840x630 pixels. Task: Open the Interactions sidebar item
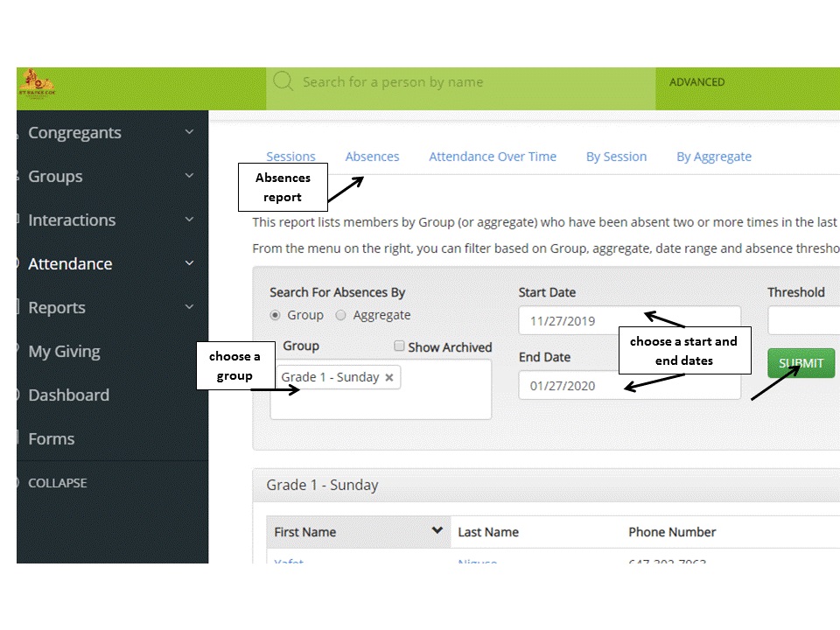72,220
